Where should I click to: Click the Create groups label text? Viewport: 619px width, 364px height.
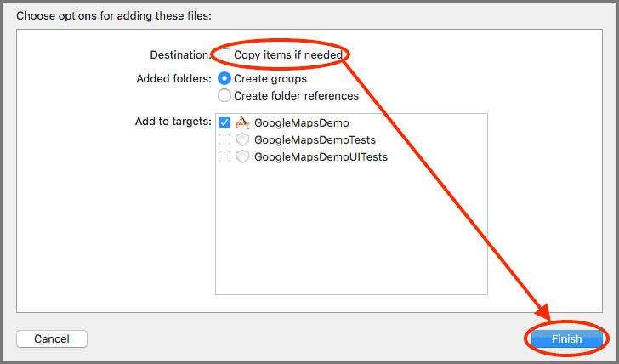270,78
